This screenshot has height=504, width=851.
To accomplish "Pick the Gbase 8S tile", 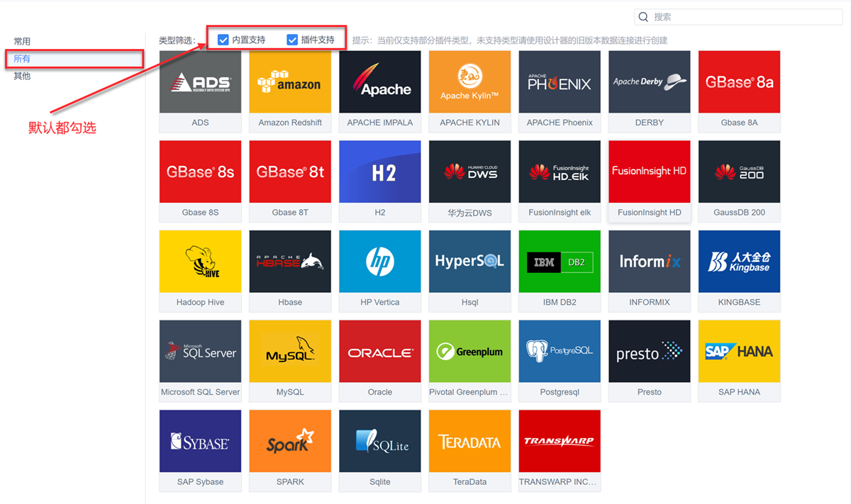I will click(x=200, y=181).
